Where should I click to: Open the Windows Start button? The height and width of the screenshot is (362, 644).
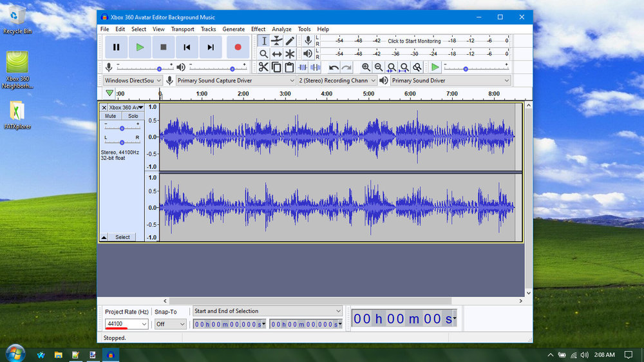pyautogui.click(x=15, y=354)
